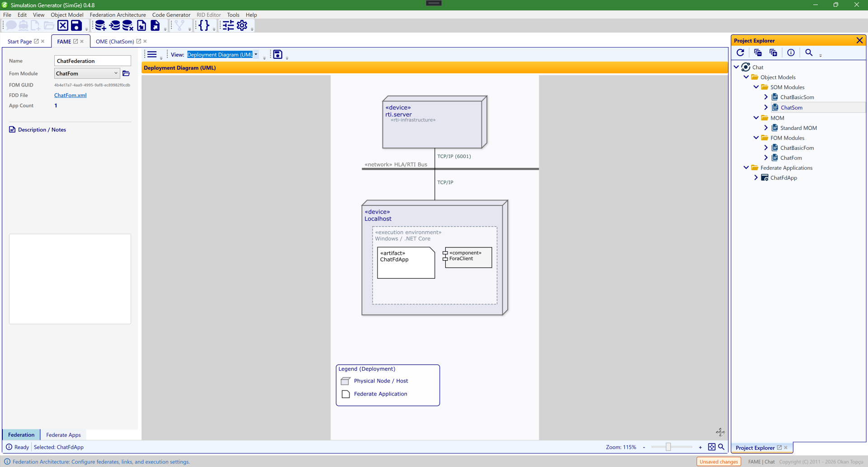
Task: Open FOM module folder icon beside ChatFom
Action: pos(126,73)
